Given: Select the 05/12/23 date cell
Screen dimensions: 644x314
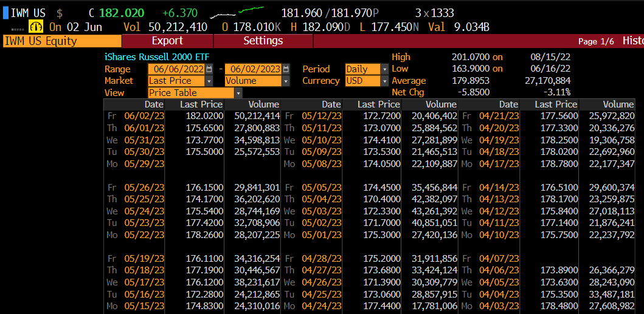Looking at the screenshot, I should pyautogui.click(x=321, y=116).
